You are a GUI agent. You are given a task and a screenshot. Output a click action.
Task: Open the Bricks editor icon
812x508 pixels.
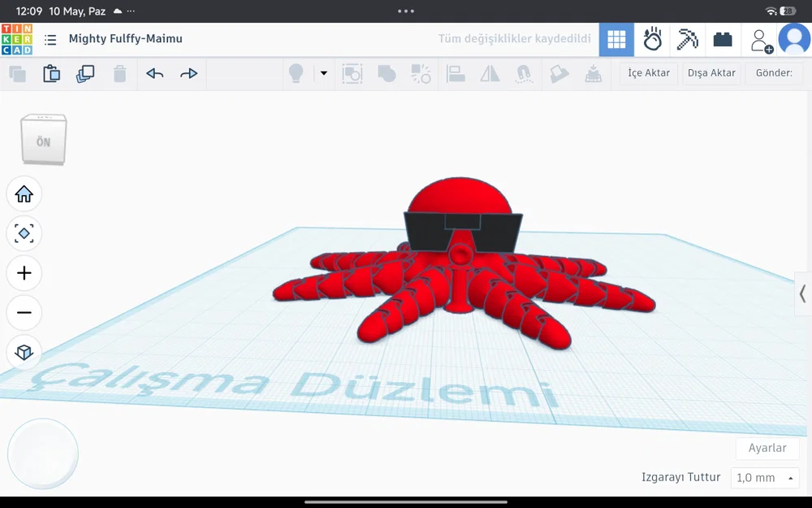(723, 39)
